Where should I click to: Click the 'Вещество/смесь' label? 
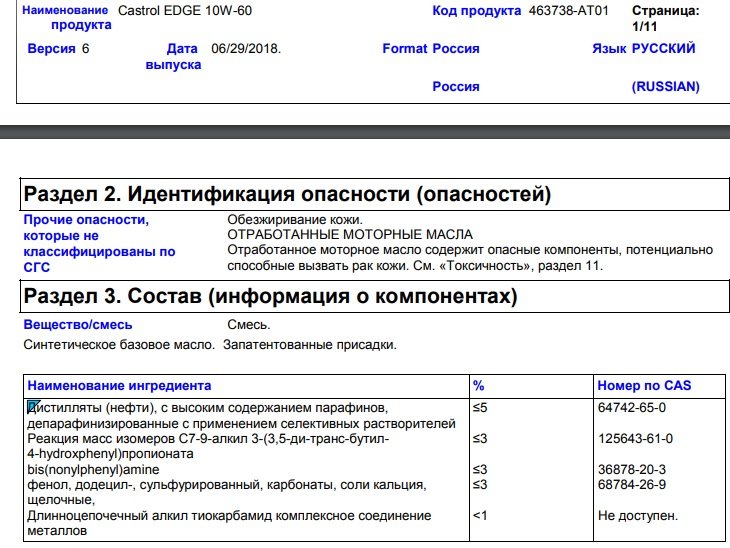coord(78,325)
